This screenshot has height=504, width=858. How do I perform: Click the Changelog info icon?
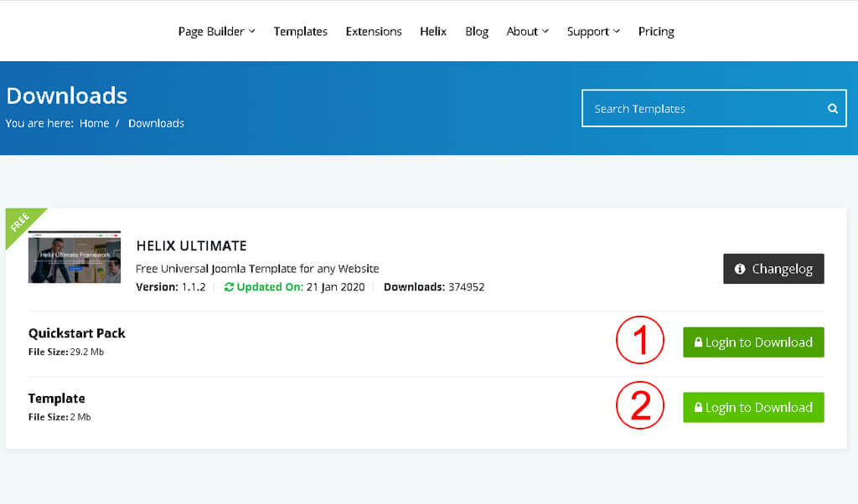(740, 269)
